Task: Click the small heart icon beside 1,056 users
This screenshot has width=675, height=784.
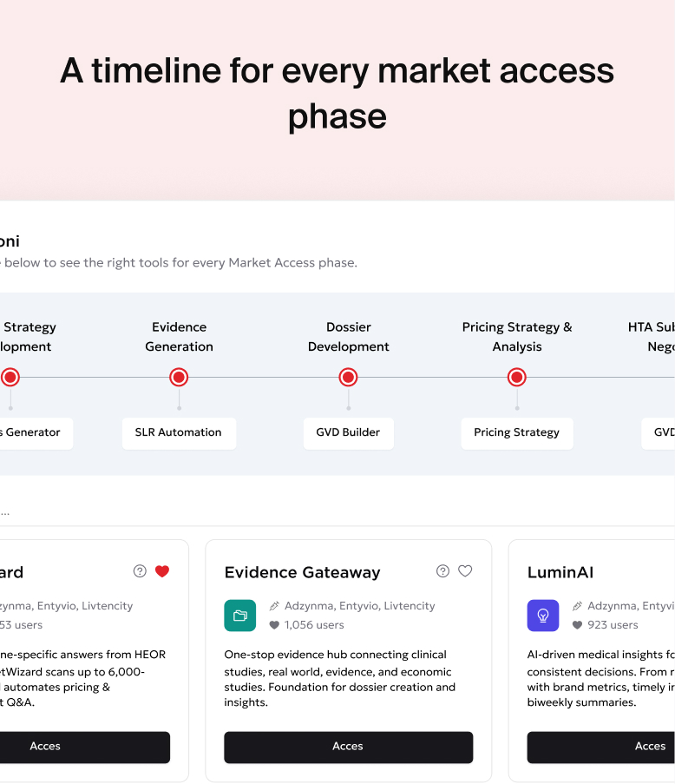Action: pos(274,625)
